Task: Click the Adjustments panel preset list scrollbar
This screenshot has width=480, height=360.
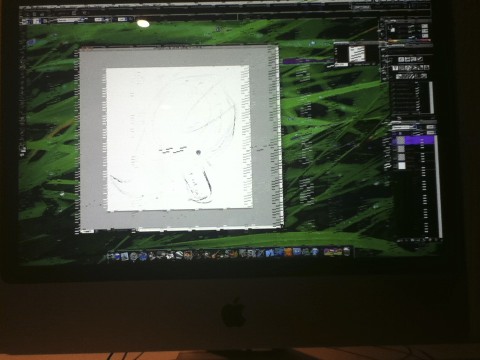Action: [x=431, y=97]
